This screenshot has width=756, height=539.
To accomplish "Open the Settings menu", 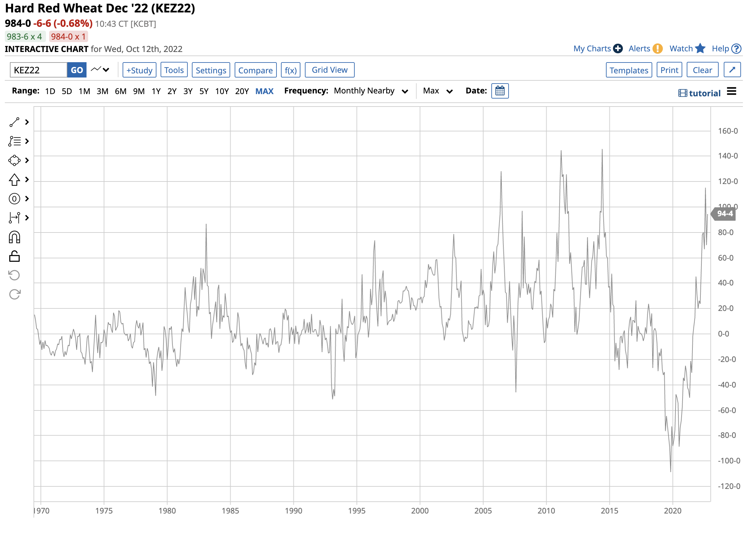I will (x=211, y=70).
